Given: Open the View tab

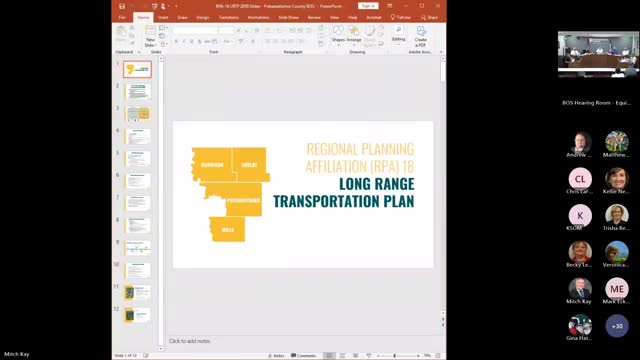Looking at the screenshot, I should point(334,18).
